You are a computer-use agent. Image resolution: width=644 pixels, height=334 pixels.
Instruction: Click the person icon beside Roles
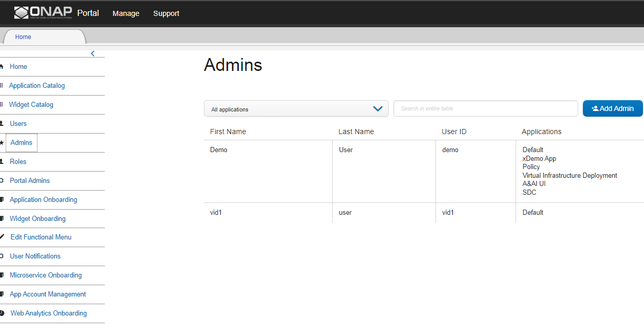[x=2, y=161]
